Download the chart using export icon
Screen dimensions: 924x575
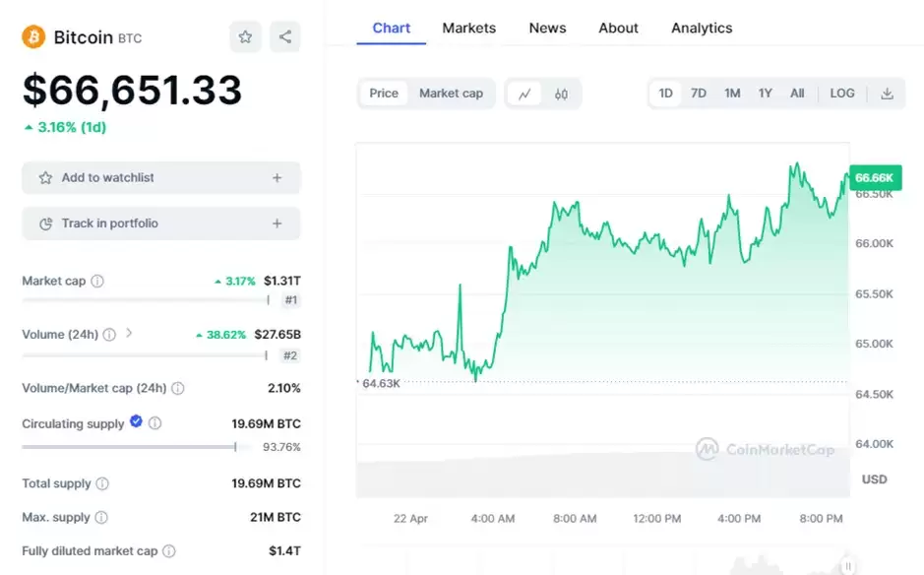pos(887,93)
